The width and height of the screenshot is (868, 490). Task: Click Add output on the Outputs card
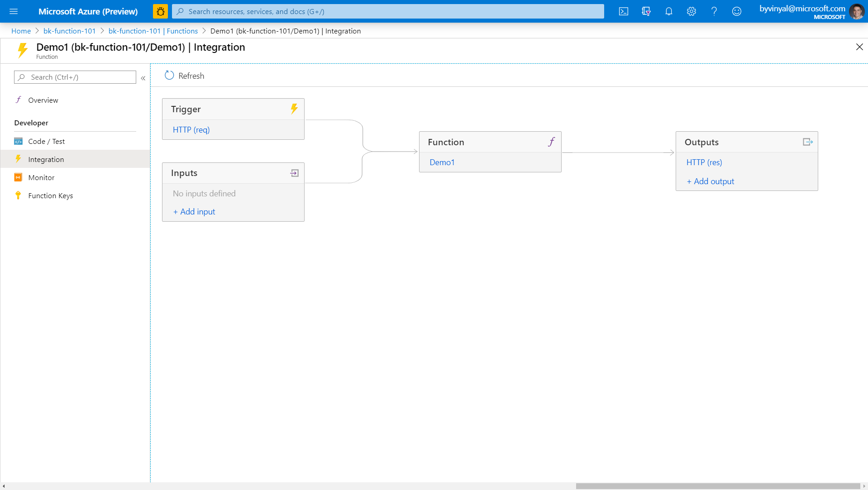(x=710, y=181)
